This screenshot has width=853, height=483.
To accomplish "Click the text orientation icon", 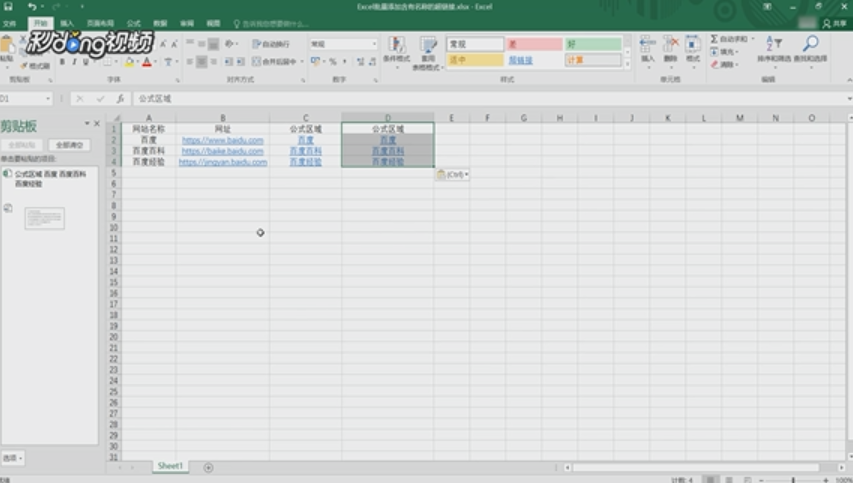I will point(229,44).
